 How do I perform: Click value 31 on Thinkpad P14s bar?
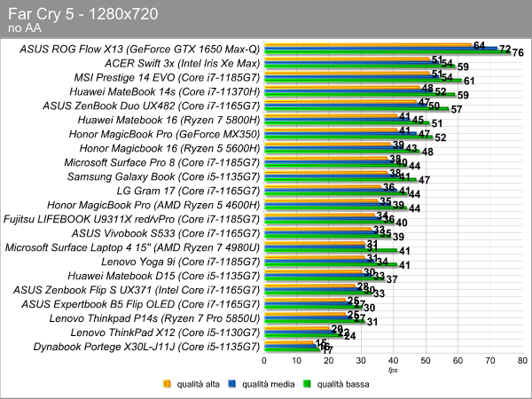click(x=372, y=322)
